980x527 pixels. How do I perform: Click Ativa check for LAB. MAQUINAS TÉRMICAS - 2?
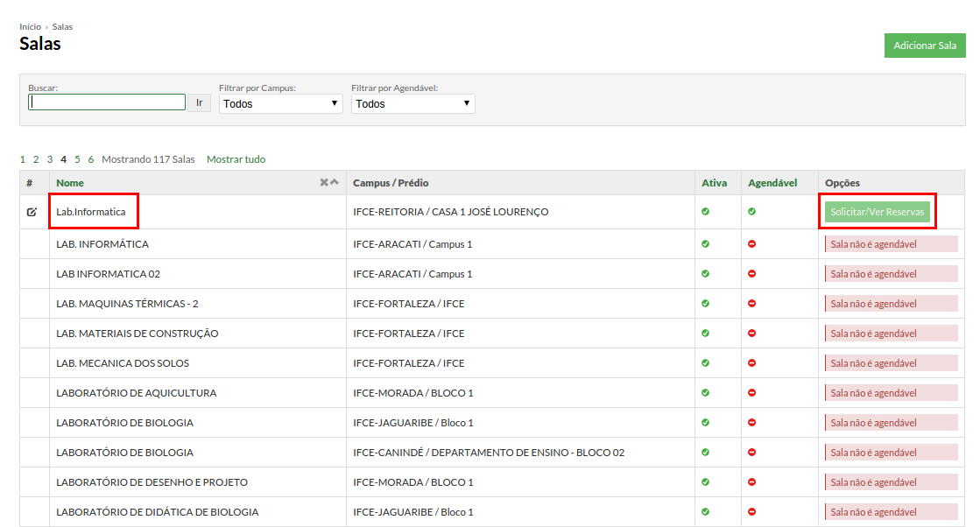pos(706,304)
